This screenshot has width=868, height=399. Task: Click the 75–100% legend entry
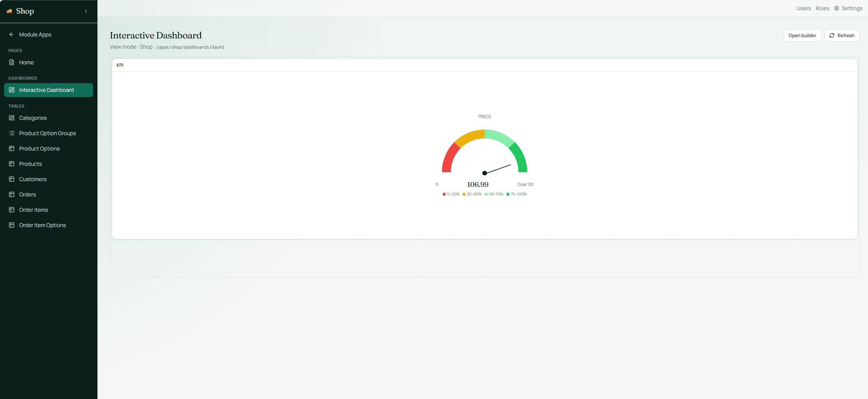pyautogui.click(x=517, y=194)
